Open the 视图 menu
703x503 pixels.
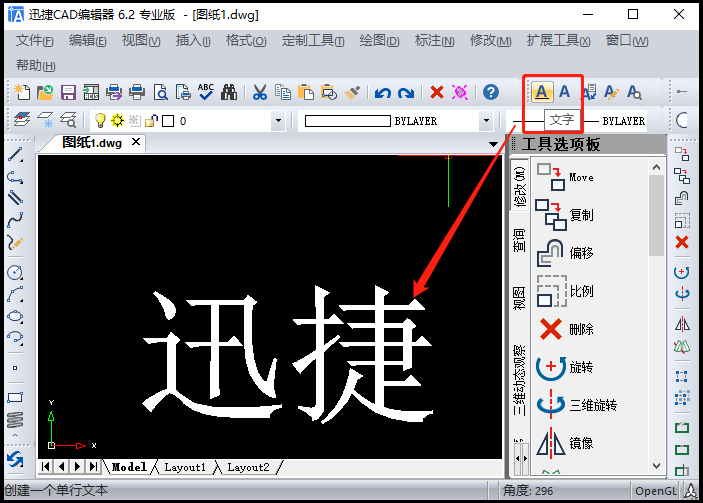141,41
